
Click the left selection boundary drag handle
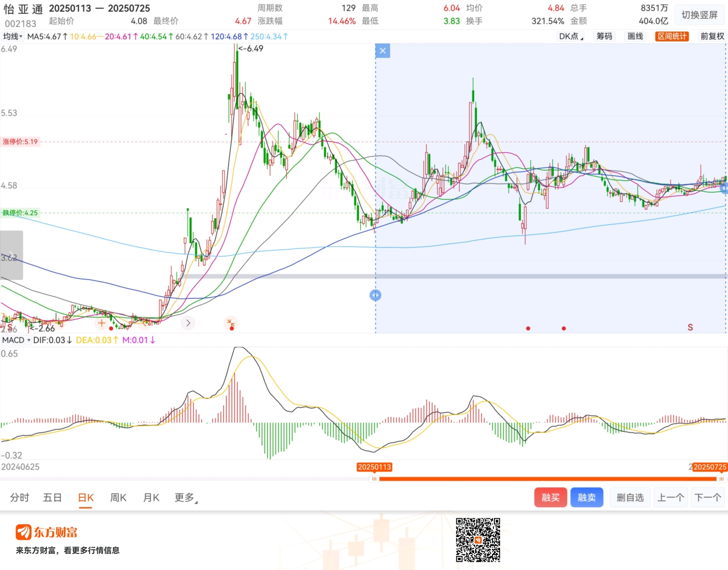click(x=375, y=295)
